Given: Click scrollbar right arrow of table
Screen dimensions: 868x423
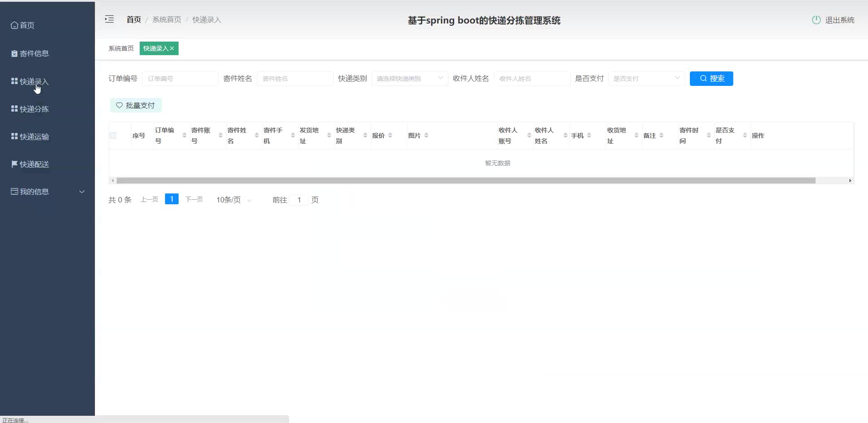Looking at the screenshot, I should coord(850,181).
